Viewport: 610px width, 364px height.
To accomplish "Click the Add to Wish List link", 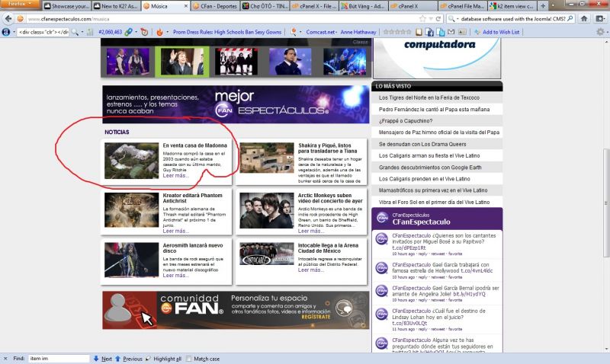I will [501, 32].
